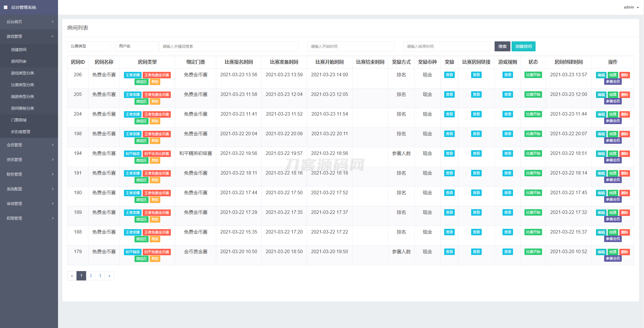Open the 比赛类型 filter dropdown
644x328 pixels.
point(89,46)
